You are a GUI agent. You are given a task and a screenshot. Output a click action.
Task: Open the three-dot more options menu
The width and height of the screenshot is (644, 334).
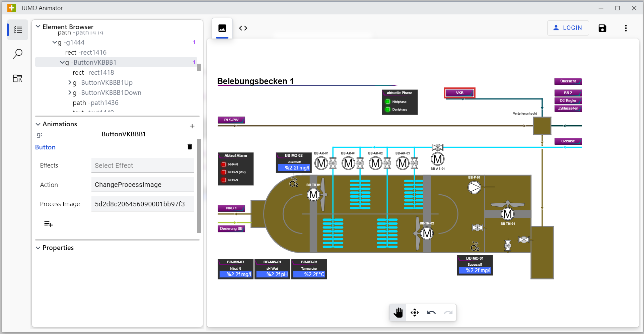[x=626, y=28]
